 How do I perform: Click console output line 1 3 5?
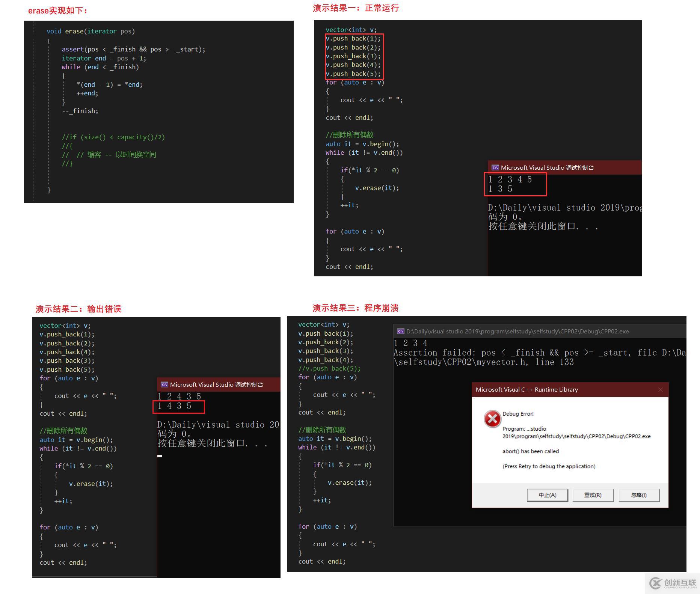(500, 189)
